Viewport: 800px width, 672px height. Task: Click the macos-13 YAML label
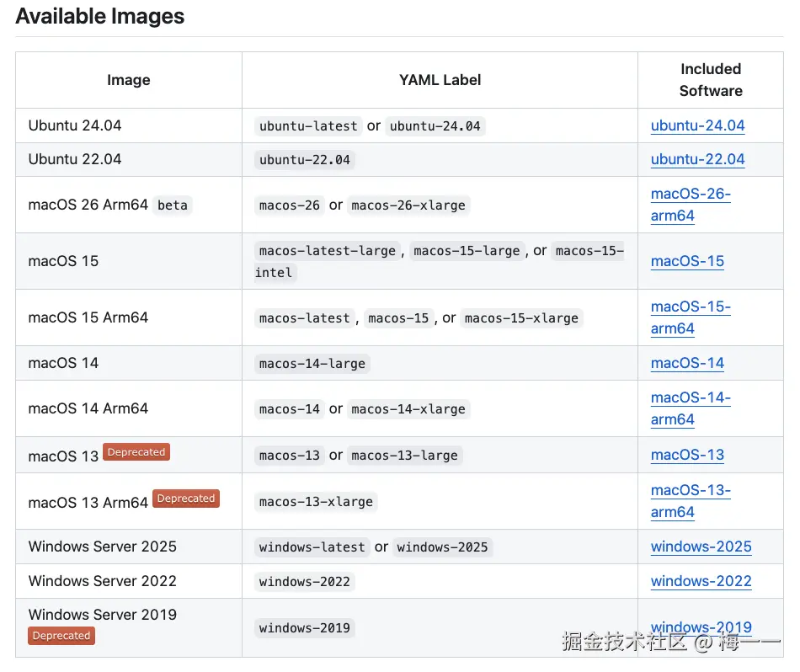click(x=290, y=455)
